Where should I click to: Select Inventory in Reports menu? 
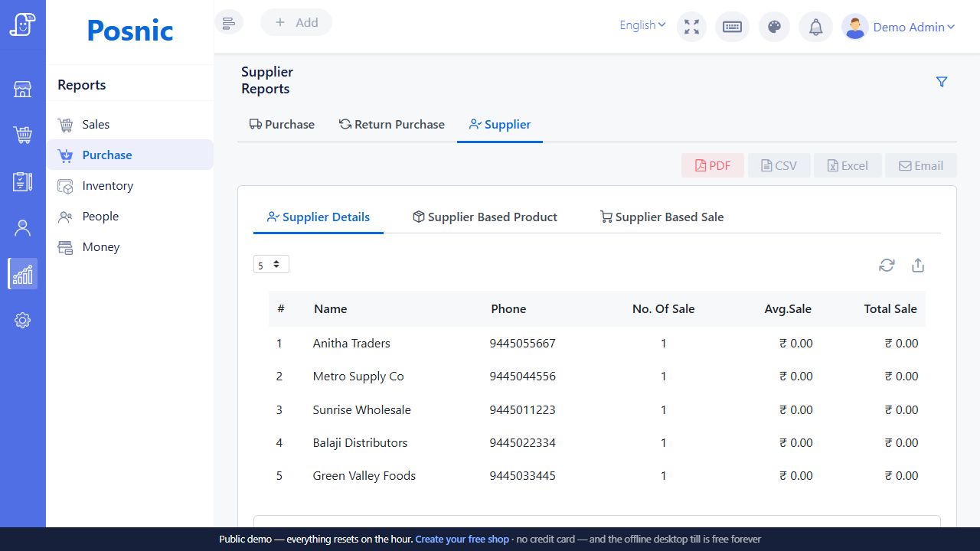pyautogui.click(x=129, y=185)
